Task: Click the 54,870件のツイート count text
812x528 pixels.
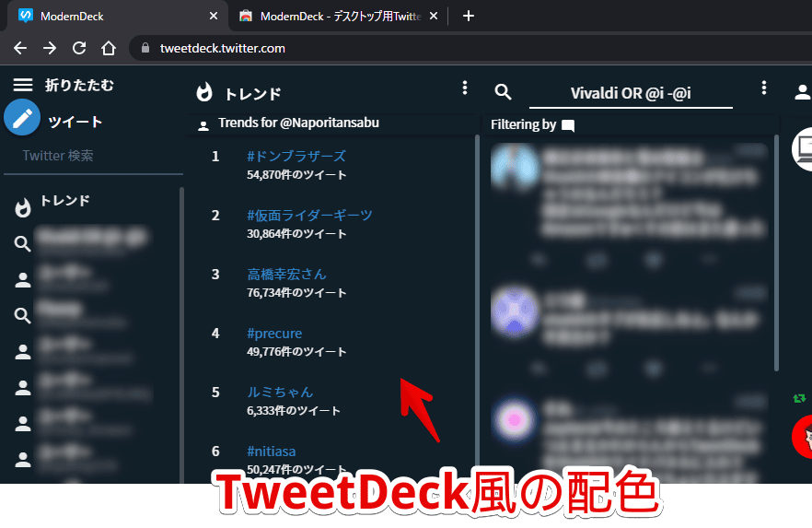Action: 296,175
